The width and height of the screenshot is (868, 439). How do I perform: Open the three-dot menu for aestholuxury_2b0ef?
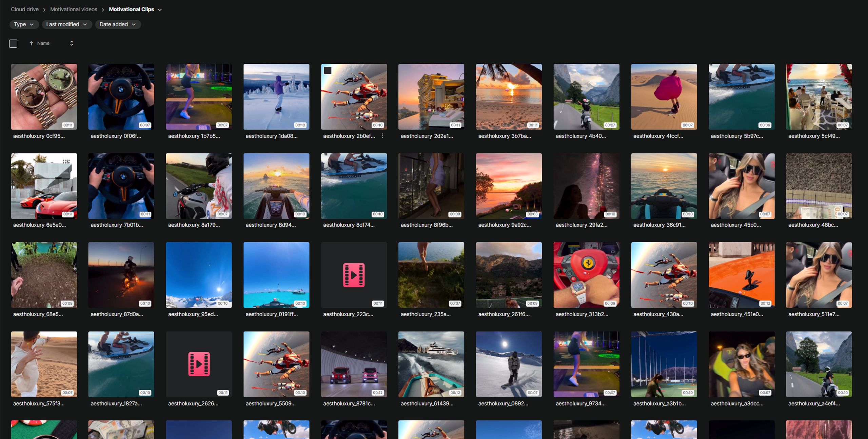tap(382, 136)
